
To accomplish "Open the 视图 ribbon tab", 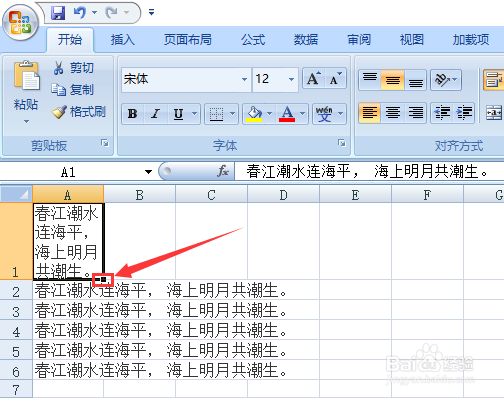I will pyautogui.click(x=412, y=40).
